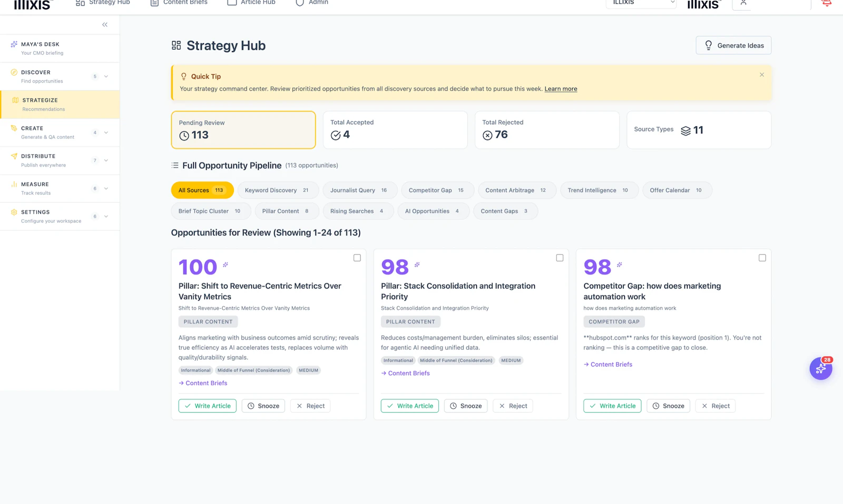843x504 pixels.
Task: Click the Total Rejected x-circle icon
Action: [x=487, y=135]
